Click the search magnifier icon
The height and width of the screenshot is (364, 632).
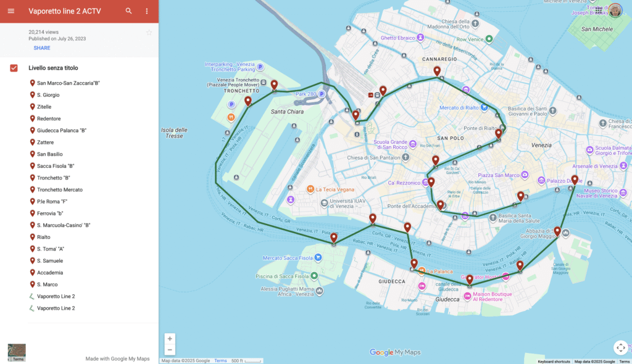(x=128, y=11)
